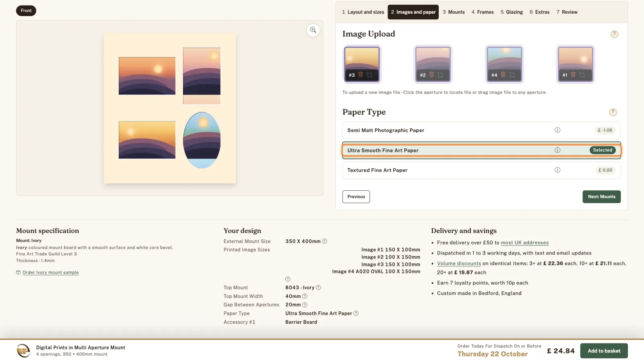Switch to the Mounts step
Viewport: 644px width, 362px height.
point(454,12)
